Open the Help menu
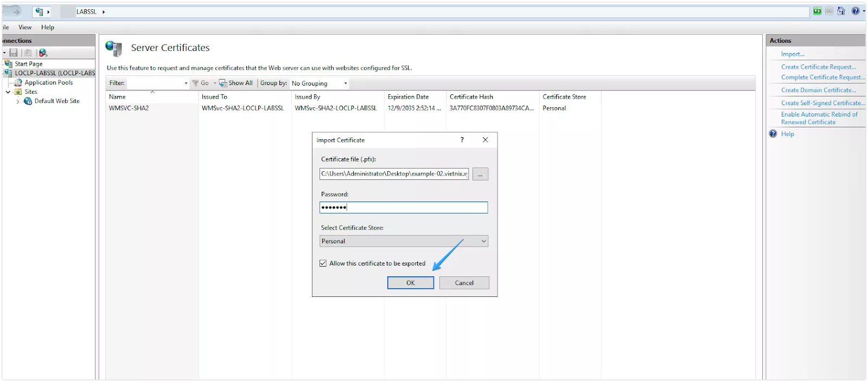This screenshot has height=382, width=868. click(x=48, y=27)
